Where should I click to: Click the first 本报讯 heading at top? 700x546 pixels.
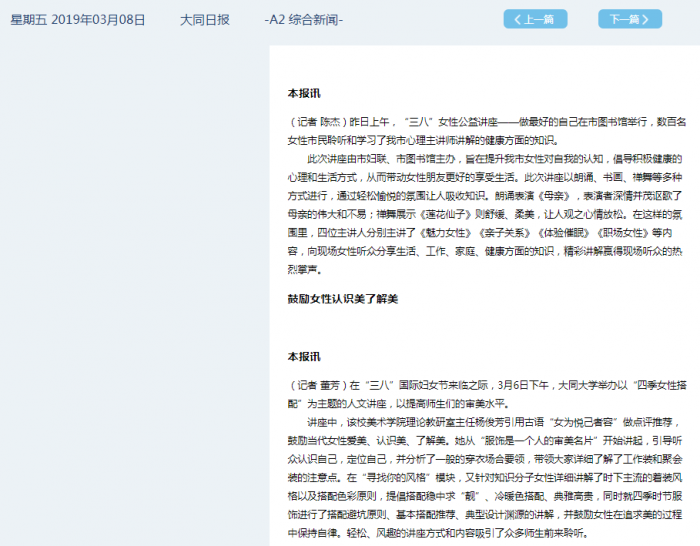[x=304, y=93]
